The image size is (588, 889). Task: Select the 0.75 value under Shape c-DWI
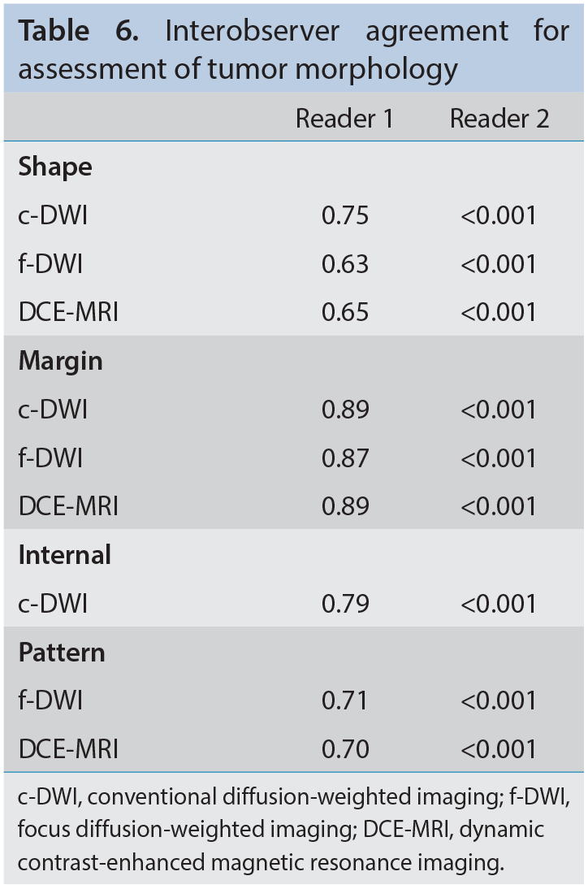(x=345, y=215)
